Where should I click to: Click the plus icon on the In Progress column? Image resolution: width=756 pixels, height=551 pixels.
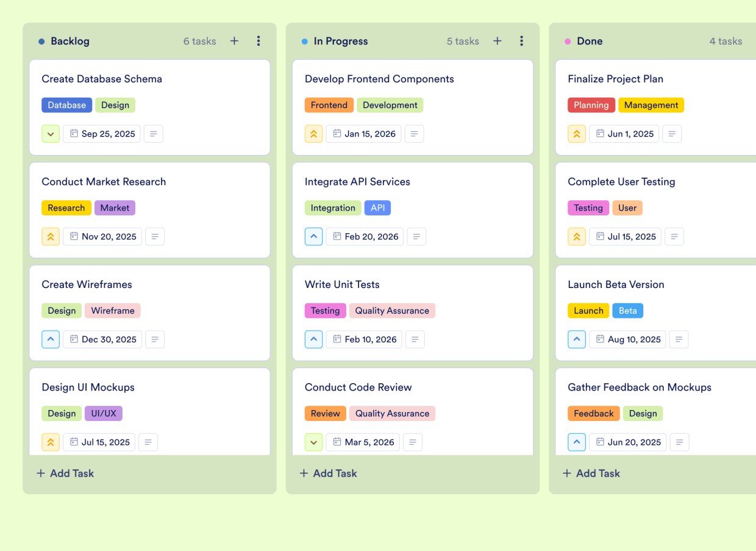[x=497, y=41]
